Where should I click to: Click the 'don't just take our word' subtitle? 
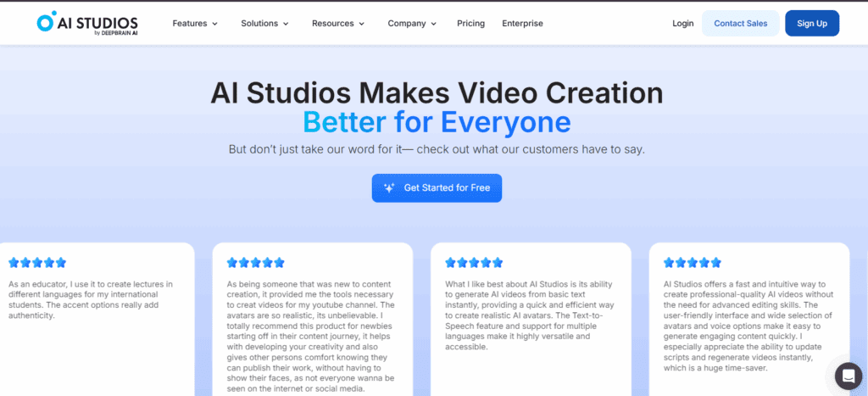pyautogui.click(x=437, y=149)
